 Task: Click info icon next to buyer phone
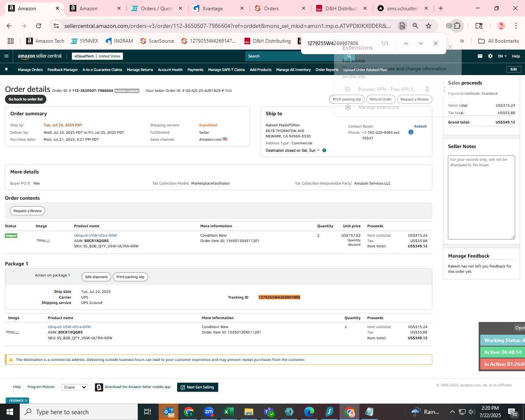coord(411,132)
